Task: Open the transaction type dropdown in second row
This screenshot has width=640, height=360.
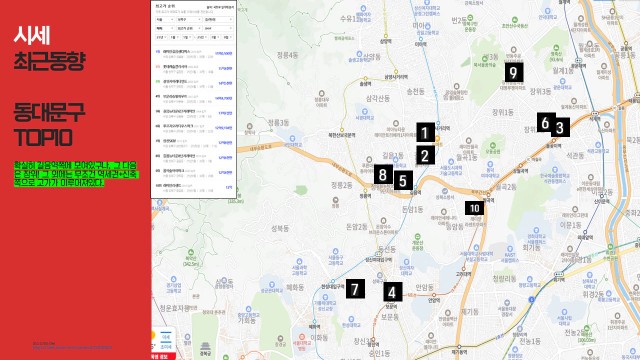Action: tap(165, 28)
